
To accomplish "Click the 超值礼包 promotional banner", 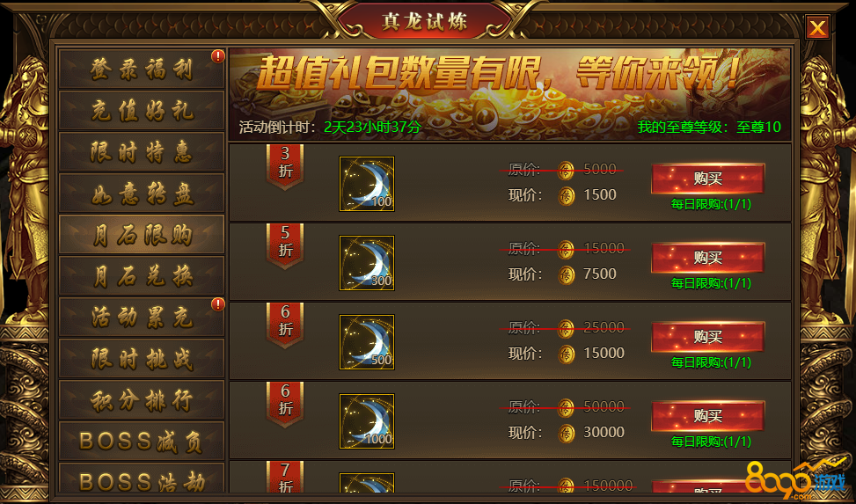I will click(x=510, y=94).
